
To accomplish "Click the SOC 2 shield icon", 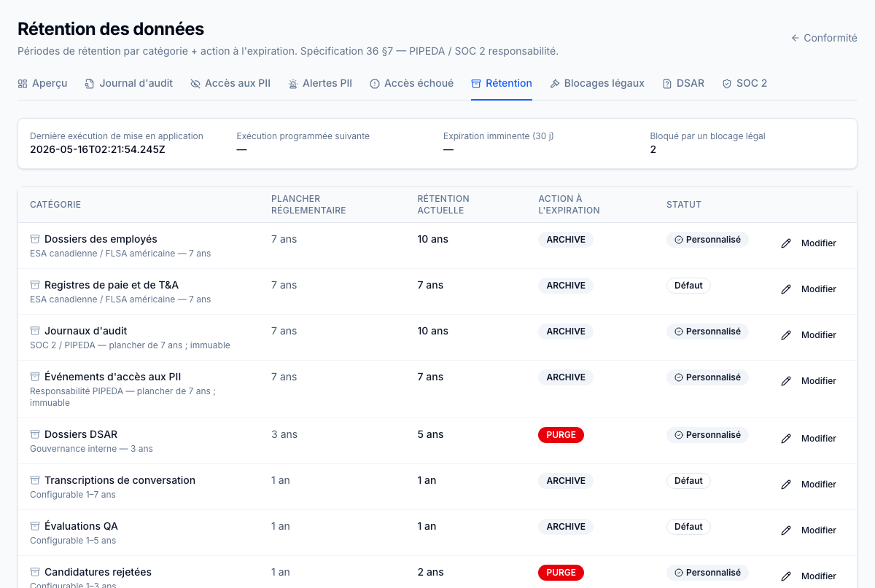I will tap(727, 84).
